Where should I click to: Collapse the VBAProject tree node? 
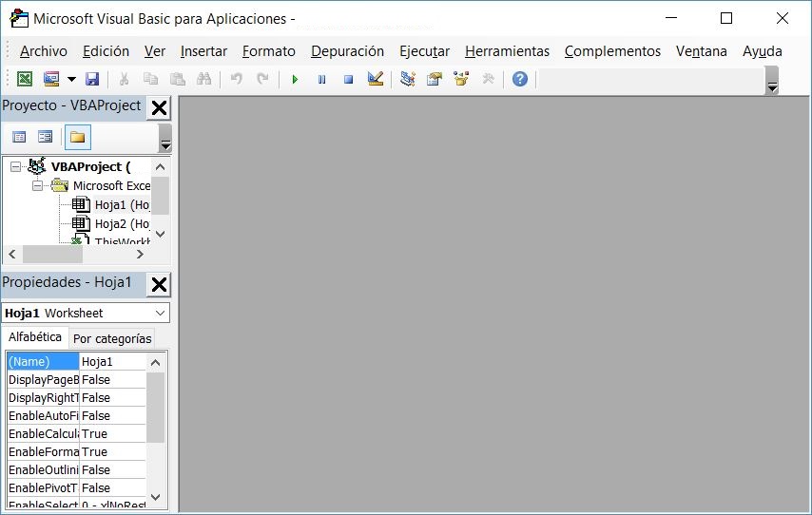(x=15, y=166)
